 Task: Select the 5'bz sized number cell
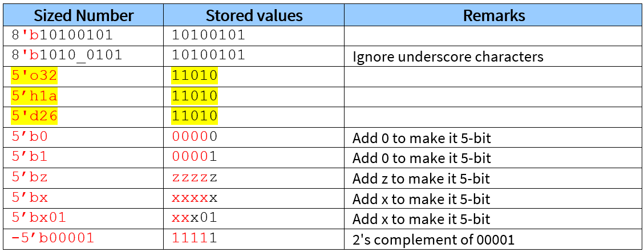[x=30, y=177]
